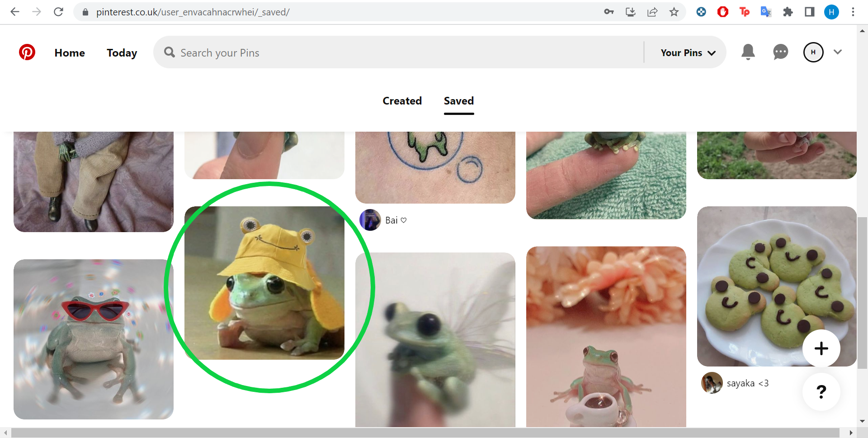Open the Tp extension icon
Viewport: 868px width, 438px height.
745,12
